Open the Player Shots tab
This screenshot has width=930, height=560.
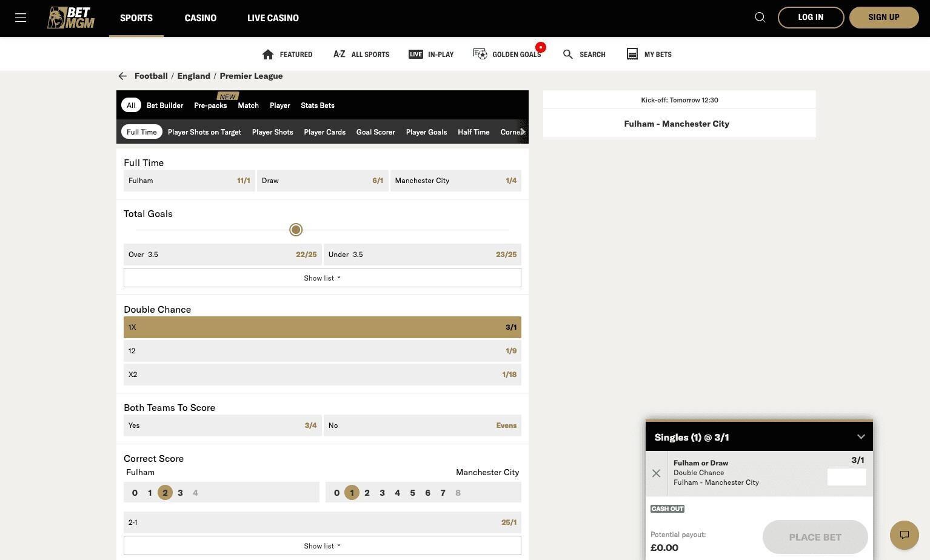[x=273, y=132]
